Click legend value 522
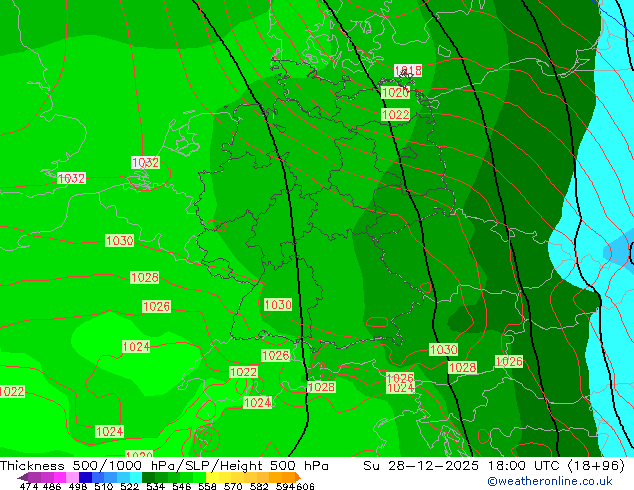 [x=129, y=486]
